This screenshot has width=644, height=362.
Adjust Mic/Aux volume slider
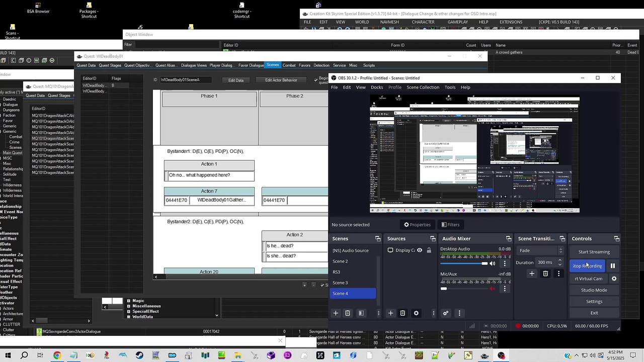tap(464, 289)
